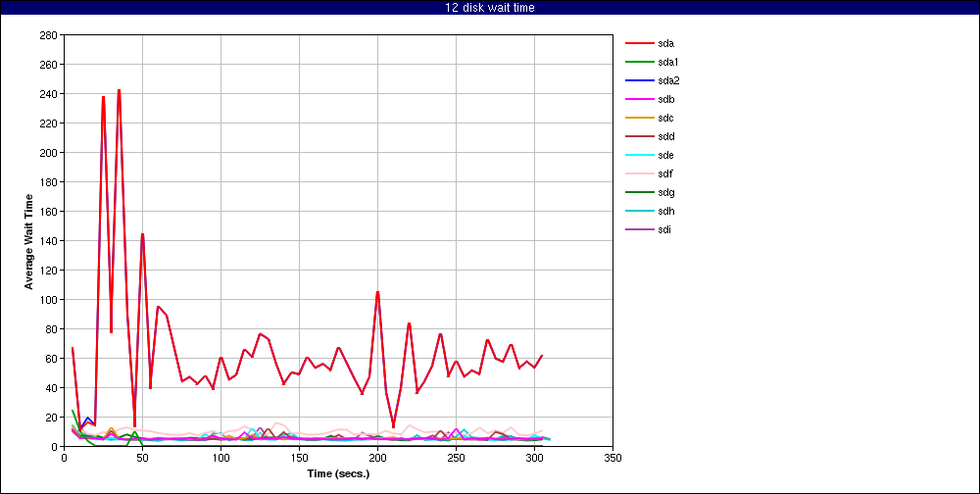Click the orange sdc legend line swatch
This screenshot has width=980, height=494.
(638, 119)
